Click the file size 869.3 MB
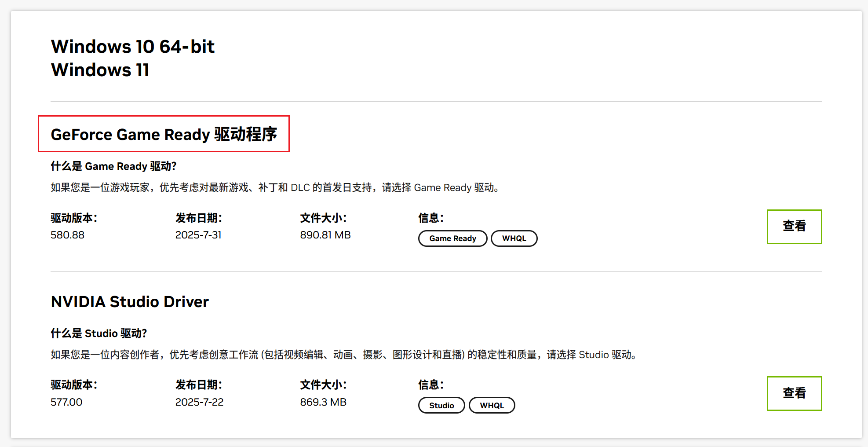The image size is (868, 447). click(x=323, y=402)
